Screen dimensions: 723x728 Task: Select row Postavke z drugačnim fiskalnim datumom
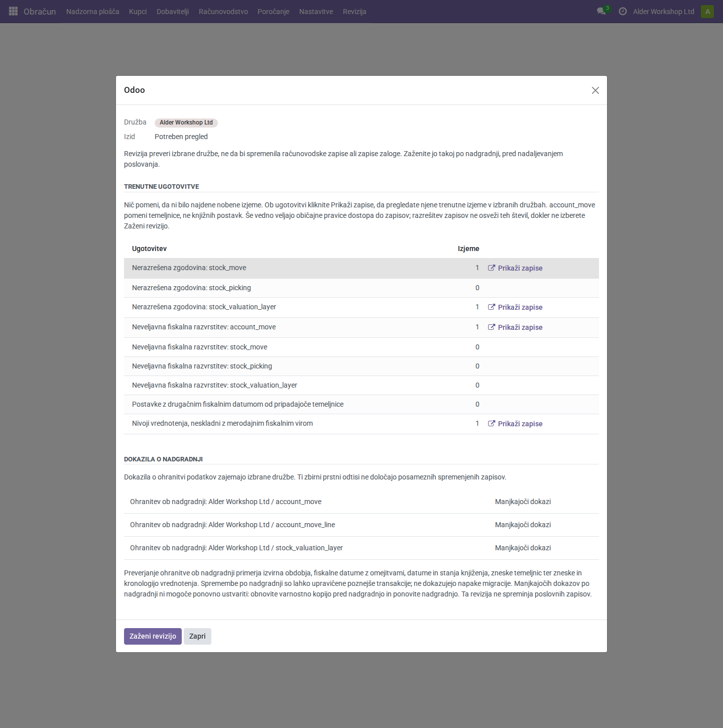tap(361, 404)
